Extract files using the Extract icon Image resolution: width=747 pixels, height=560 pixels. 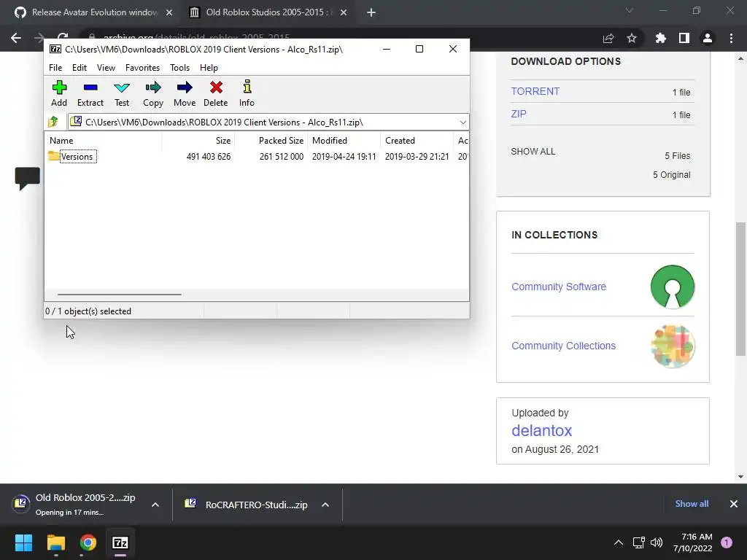(x=90, y=93)
